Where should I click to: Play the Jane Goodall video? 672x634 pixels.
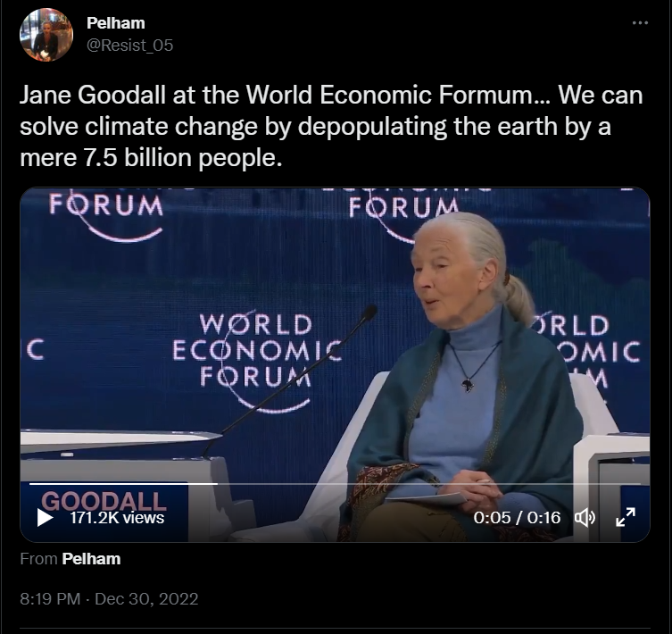point(46,517)
